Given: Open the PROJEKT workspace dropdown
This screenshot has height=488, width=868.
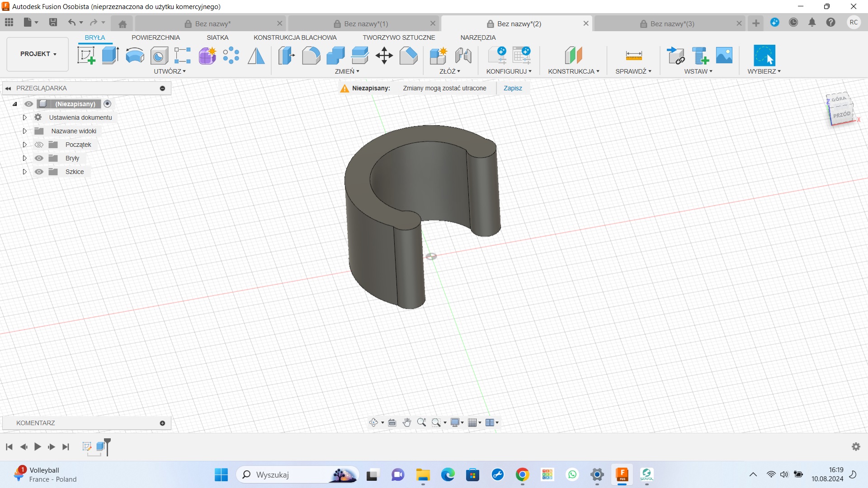Looking at the screenshot, I should [x=38, y=54].
